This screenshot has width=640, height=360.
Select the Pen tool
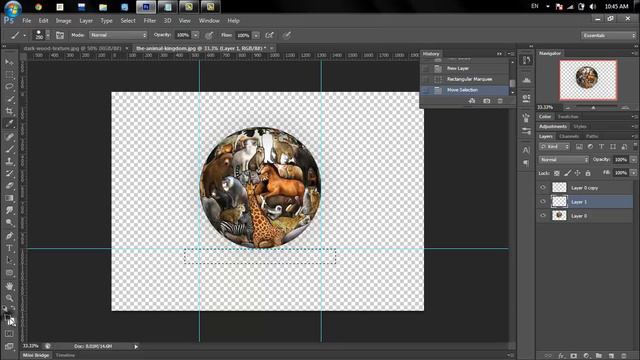[x=9, y=236]
